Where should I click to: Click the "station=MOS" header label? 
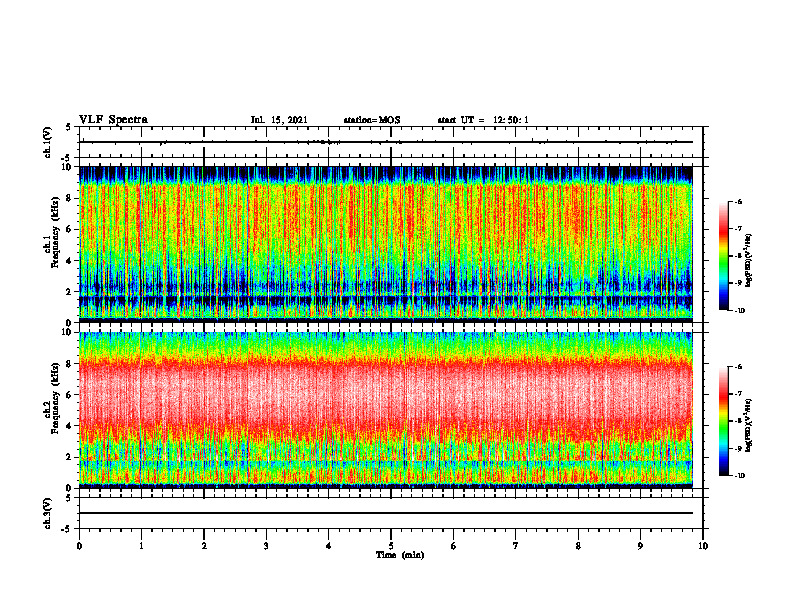pos(372,120)
